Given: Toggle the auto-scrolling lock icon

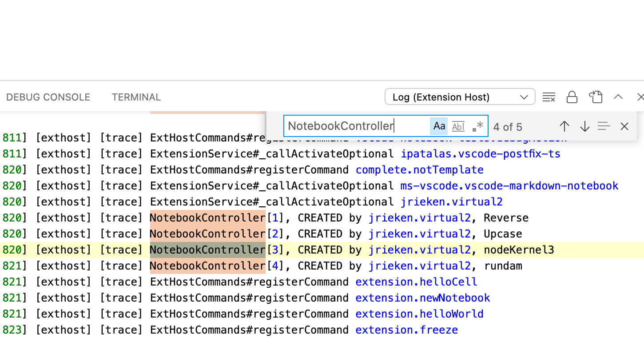Looking at the screenshot, I should [572, 97].
